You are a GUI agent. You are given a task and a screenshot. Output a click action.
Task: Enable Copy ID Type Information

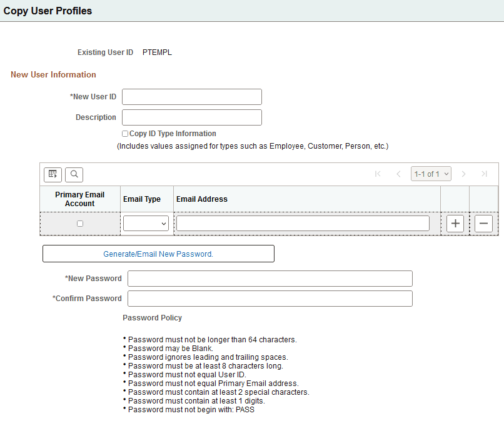[x=123, y=133]
